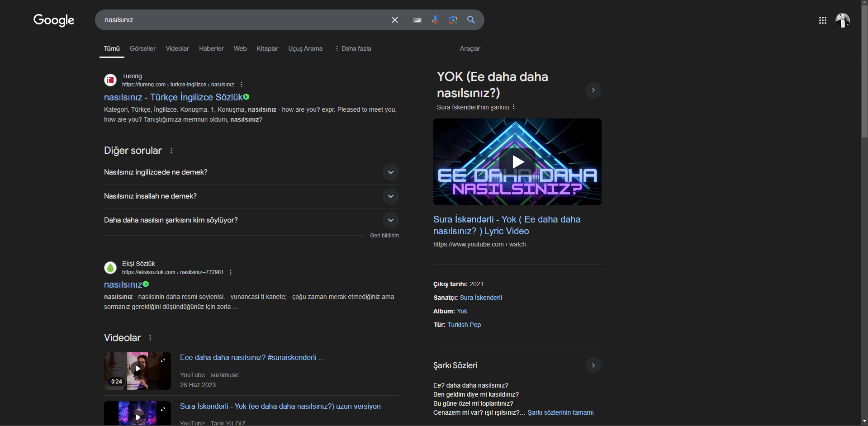Open the Tureng result options menu
The width and height of the screenshot is (868, 426).
242,85
